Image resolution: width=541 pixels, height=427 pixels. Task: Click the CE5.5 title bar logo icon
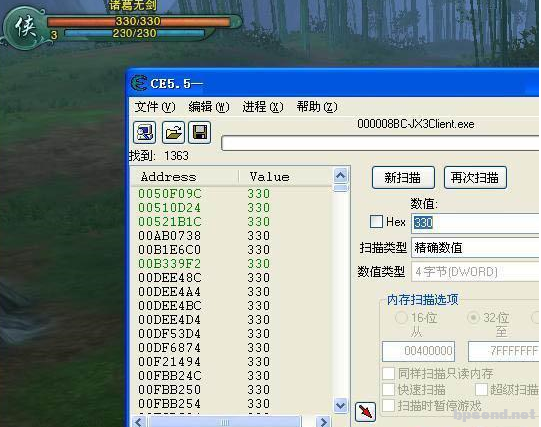click(x=139, y=83)
